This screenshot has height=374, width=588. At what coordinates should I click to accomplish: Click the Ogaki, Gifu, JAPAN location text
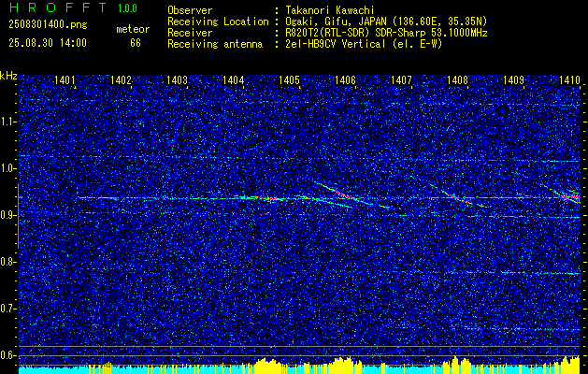point(386,22)
